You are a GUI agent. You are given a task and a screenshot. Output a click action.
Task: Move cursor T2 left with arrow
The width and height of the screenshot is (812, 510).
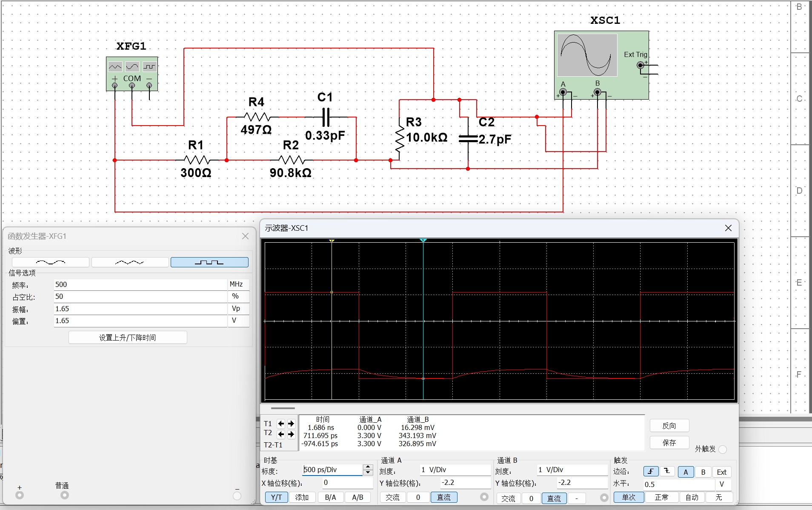point(281,434)
